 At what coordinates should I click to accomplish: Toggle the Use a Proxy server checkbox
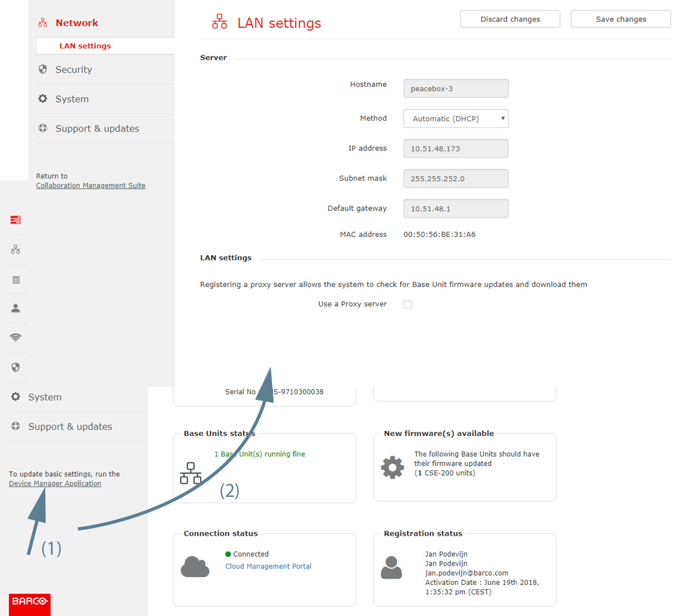click(x=408, y=305)
